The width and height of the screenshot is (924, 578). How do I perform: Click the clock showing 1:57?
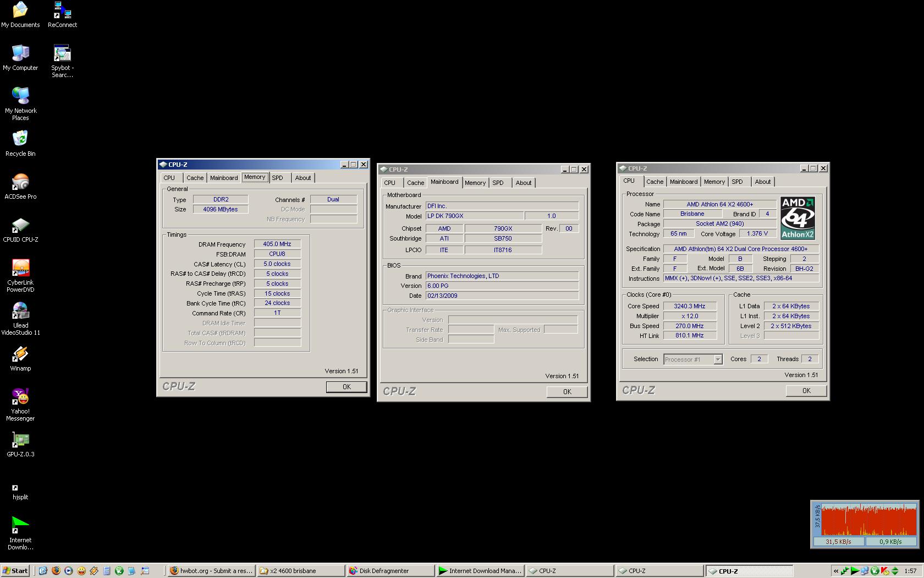(910, 571)
